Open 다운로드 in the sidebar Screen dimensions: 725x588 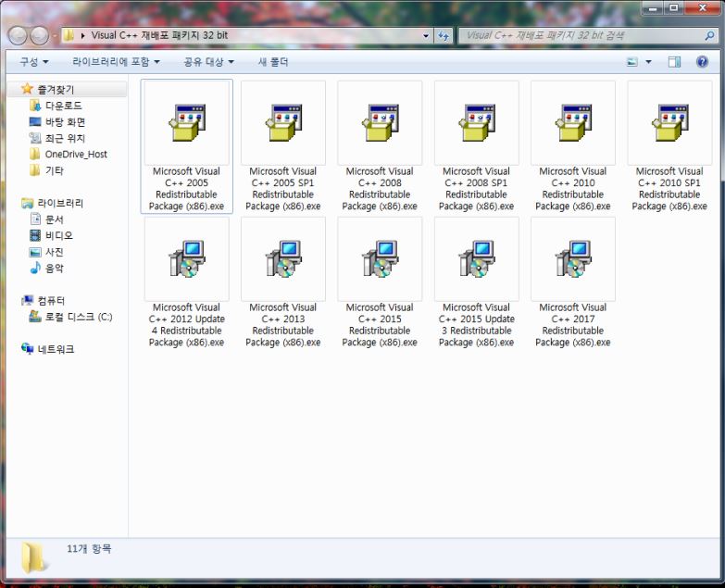(63, 106)
